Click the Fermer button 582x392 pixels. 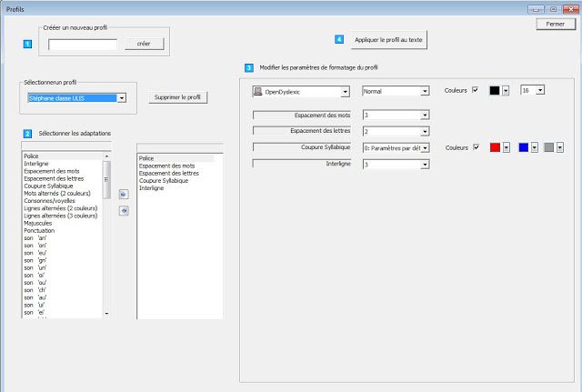pyautogui.click(x=556, y=25)
